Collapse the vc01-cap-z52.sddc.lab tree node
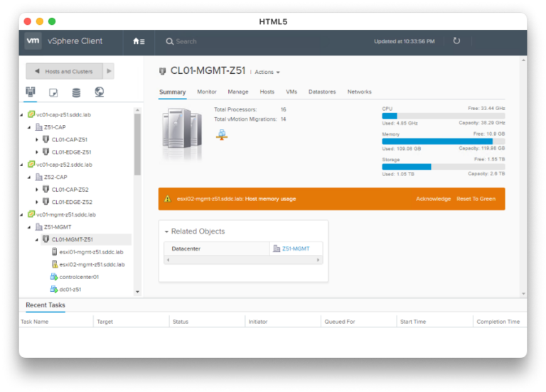 (21, 165)
